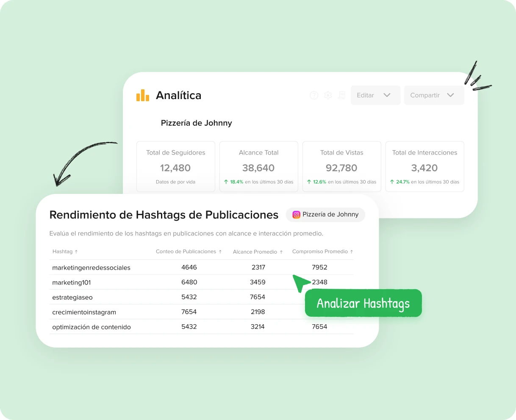Click the 'Evalúa el rendimiento' description text
The width and height of the screenshot is (516, 420).
(x=186, y=234)
